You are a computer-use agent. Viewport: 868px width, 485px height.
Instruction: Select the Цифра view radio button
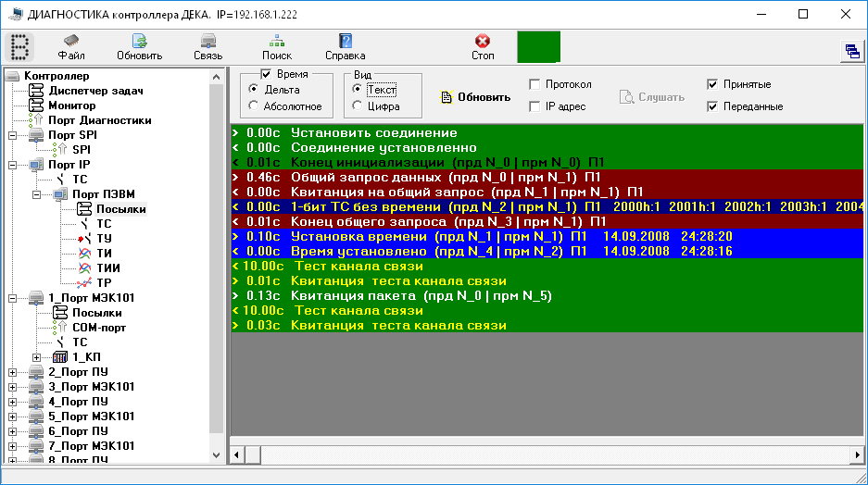[358, 106]
